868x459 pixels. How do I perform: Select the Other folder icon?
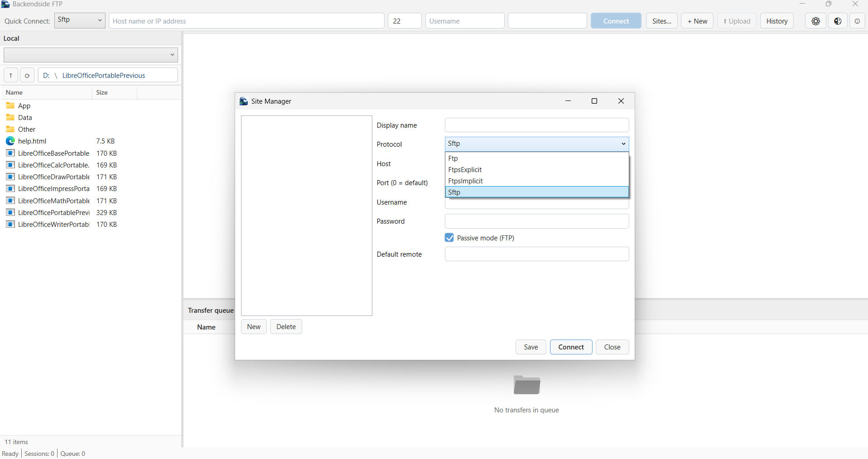click(x=10, y=129)
